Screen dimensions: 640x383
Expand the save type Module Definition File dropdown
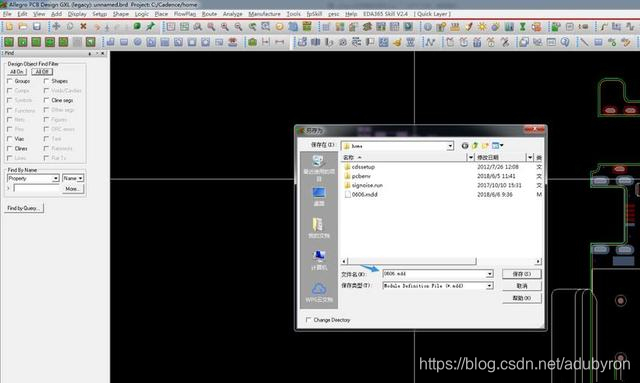(x=489, y=286)
